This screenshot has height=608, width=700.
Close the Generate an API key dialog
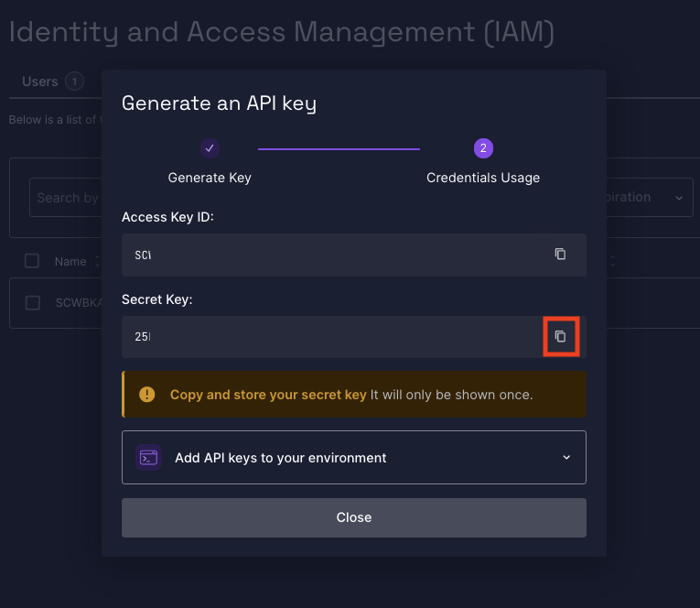pyautogui.click(x=353, y=517)
